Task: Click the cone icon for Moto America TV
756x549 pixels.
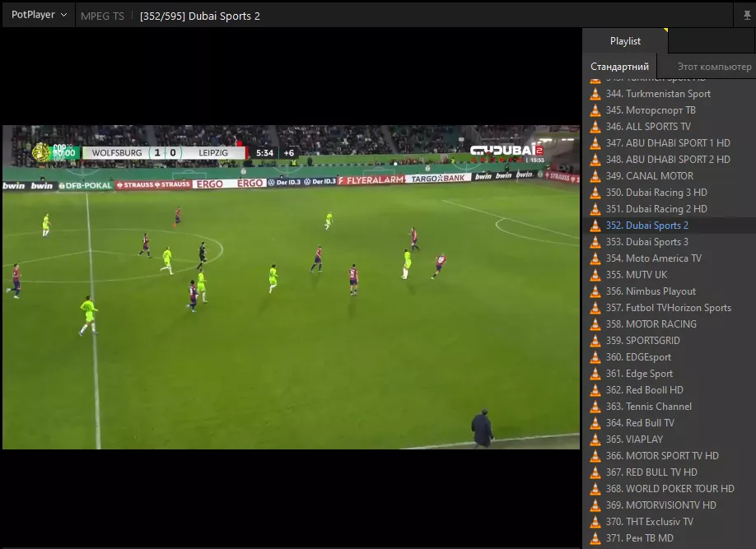Action: coord(595,258)
